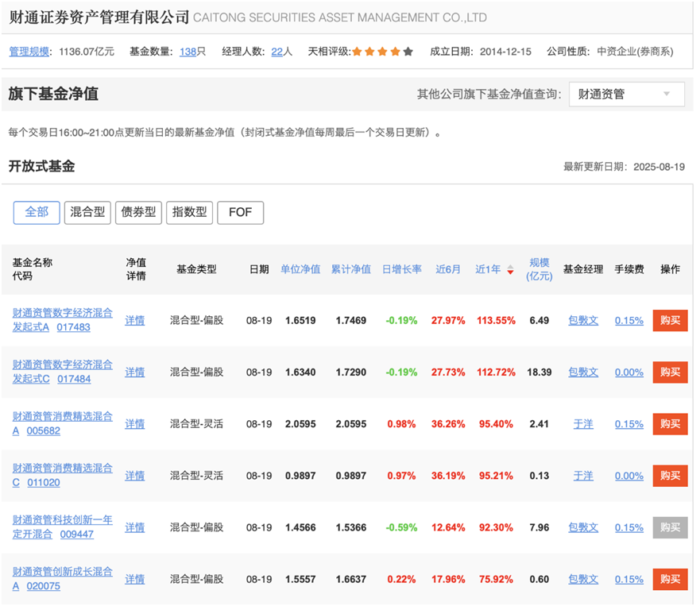The width and height of the screenshot is (700, 606).
Task: Click 购买 for fund 017483
Action: [670, 320]
